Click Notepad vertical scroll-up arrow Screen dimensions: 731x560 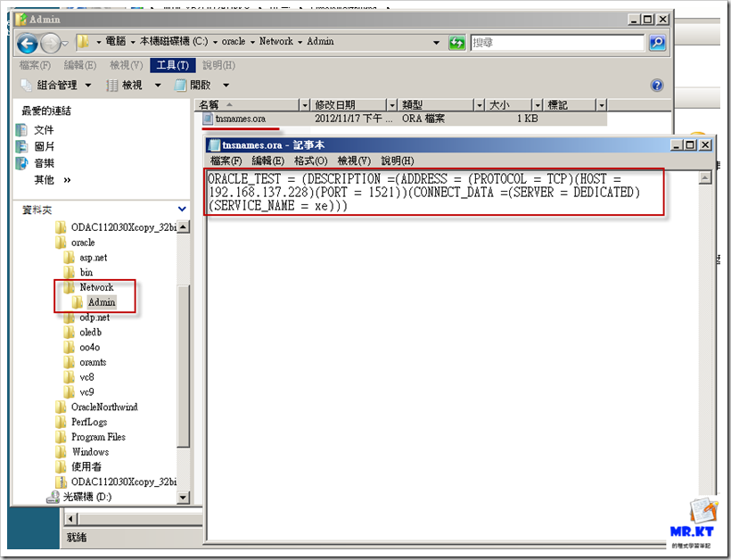point(705,177)
